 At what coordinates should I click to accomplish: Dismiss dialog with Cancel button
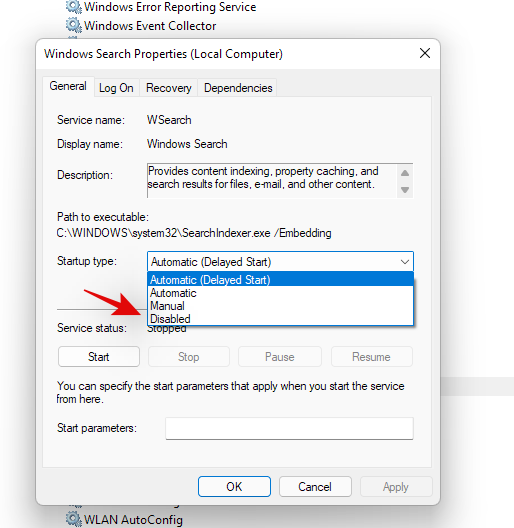(x=315, y=487)
